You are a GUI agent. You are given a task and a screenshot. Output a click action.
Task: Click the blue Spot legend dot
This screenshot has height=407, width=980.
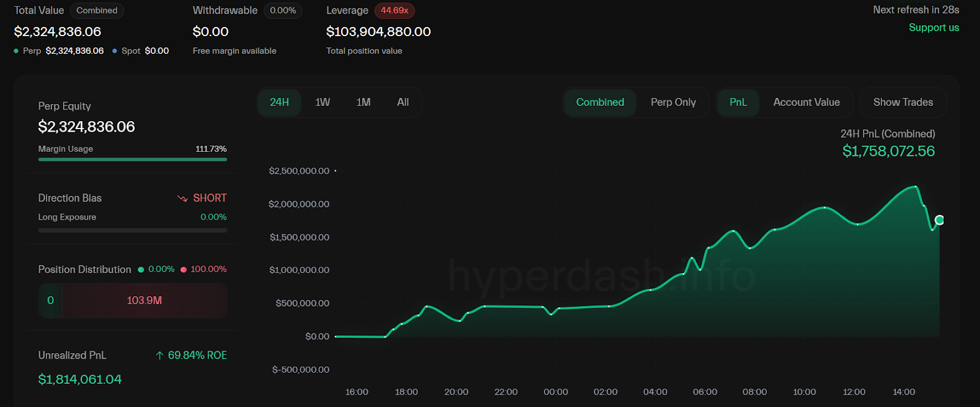pyautogui.click(x=115, y=51)
